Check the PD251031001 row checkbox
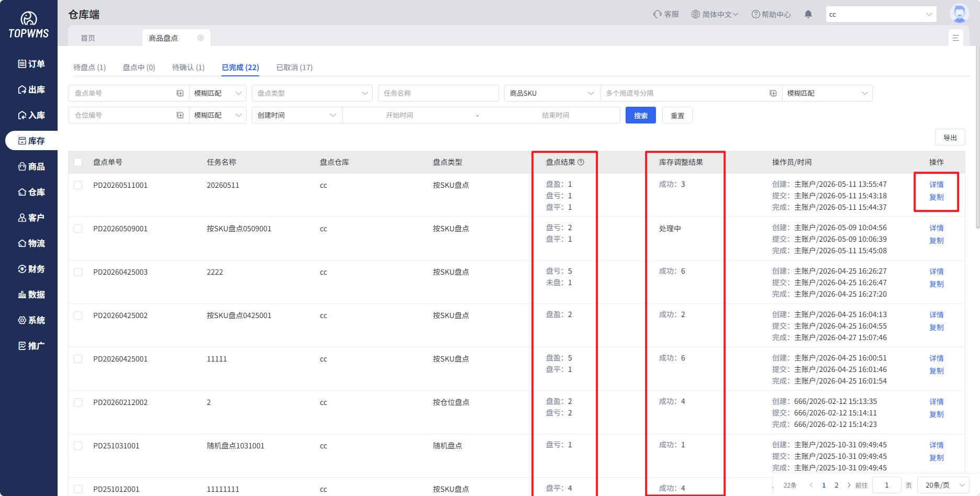 [78, 446]
